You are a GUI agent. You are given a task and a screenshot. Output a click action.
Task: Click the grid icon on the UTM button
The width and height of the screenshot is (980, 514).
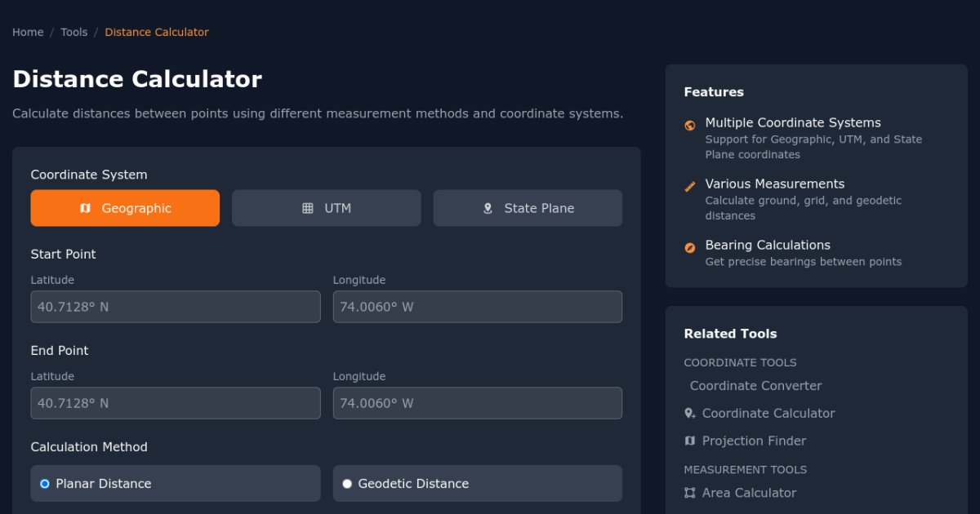(308, 208)
